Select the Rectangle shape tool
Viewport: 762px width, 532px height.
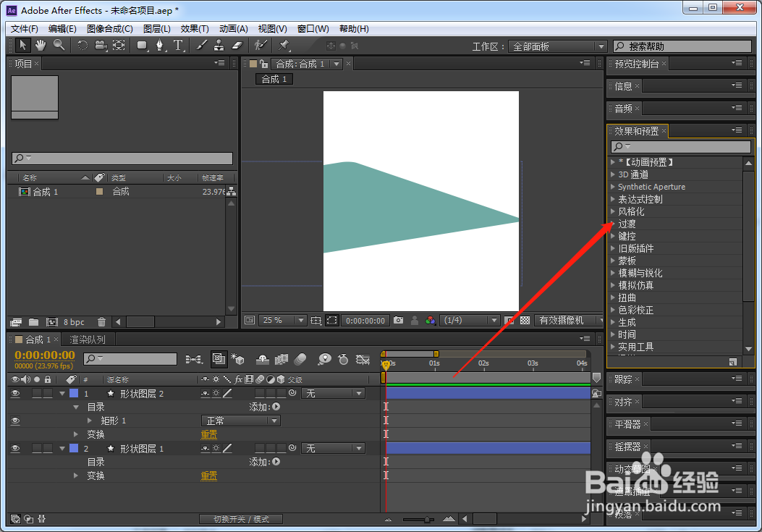(142, 46)
